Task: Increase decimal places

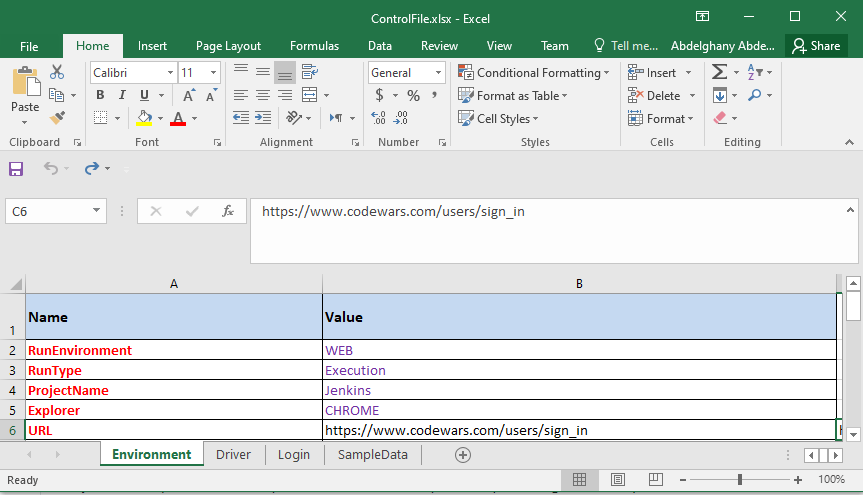Action: [378, 118]
